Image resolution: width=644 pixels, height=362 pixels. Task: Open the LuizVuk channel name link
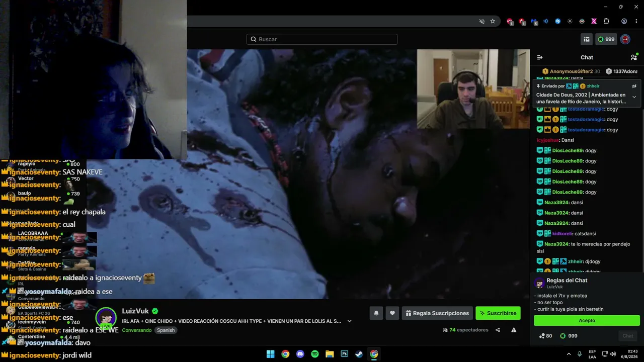point(136,311)
